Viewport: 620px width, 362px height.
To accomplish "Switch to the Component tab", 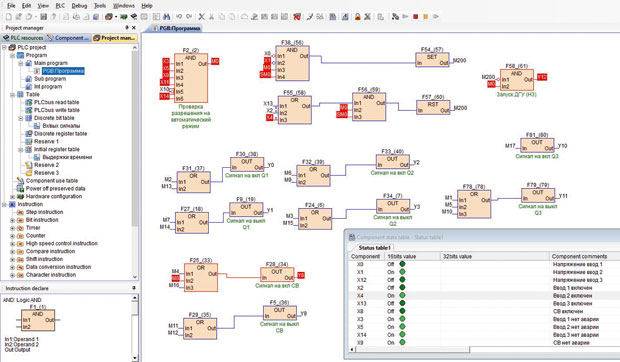I will pos(68,38).
